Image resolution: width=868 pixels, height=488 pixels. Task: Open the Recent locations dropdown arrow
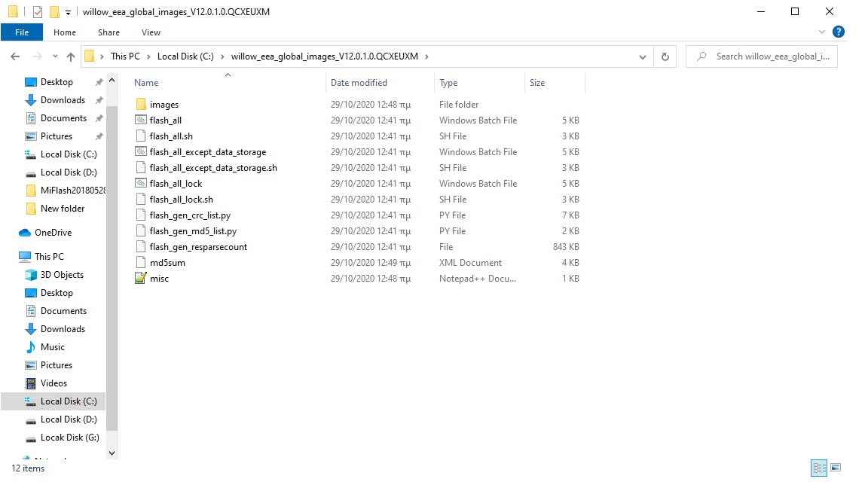(x=54, y=56)
